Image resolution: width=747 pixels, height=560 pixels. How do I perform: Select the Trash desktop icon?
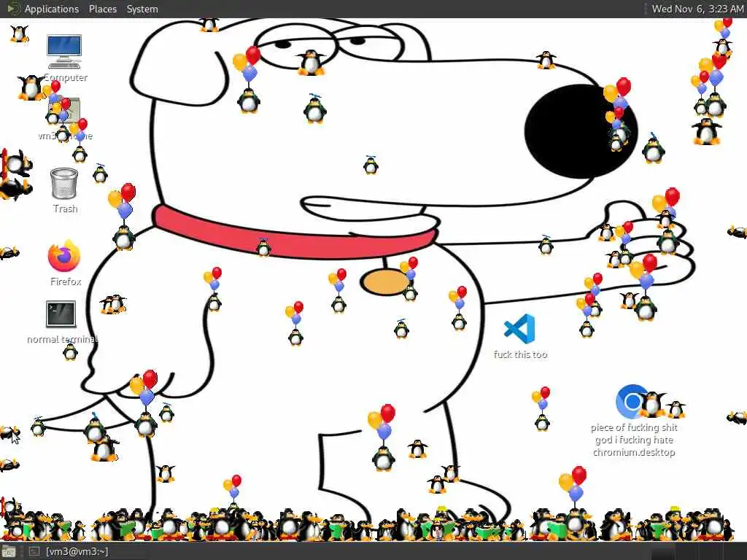coord(64,183)
